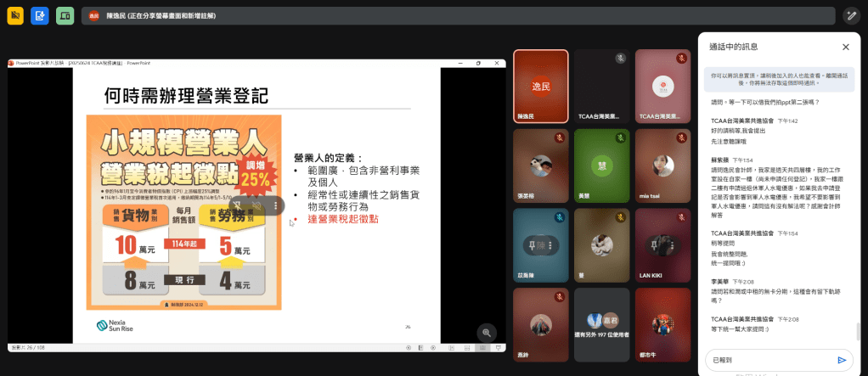Pin the 苡磊陳 participant tile
The height and width of the screenshot is (376, 868).
[x=532, y=245]
